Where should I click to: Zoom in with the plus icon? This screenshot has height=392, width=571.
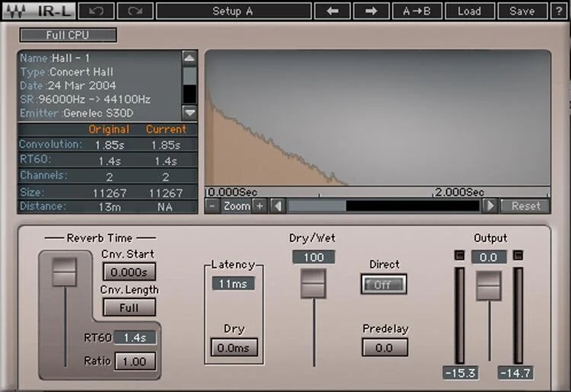click(x=260, y=206)
